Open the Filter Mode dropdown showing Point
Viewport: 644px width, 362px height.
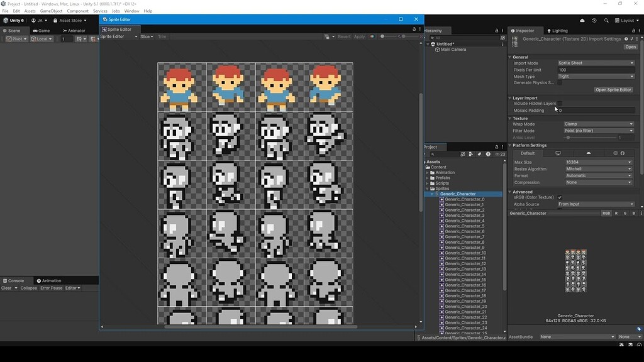pos(597,131)
